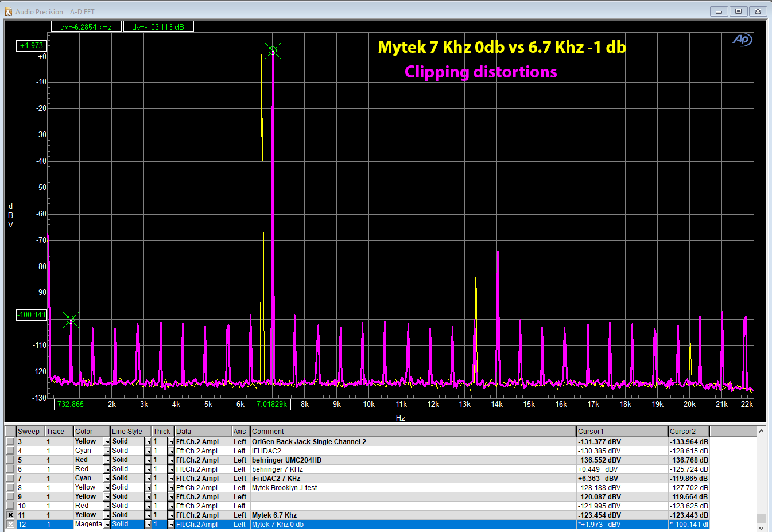Uncheck the sweep 12 Mytek 7 Khz checkbox
The image size is (772, 532).
click(x=10, y=525)
